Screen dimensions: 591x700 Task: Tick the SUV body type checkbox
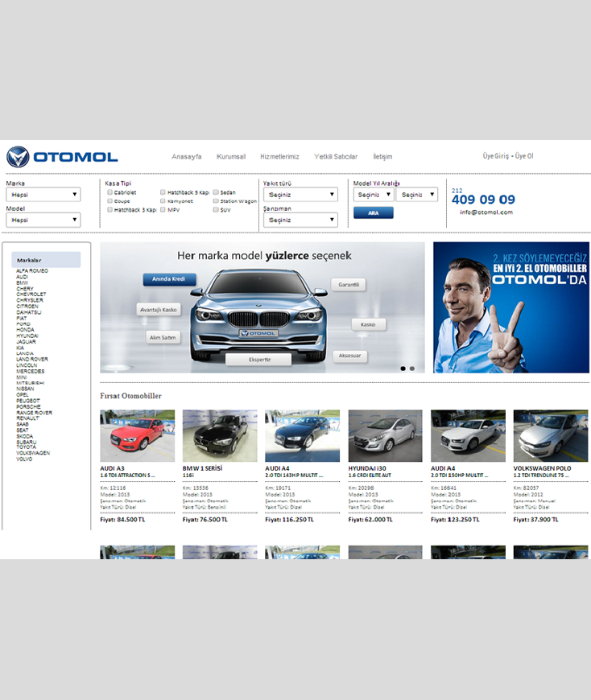(216, 209)
